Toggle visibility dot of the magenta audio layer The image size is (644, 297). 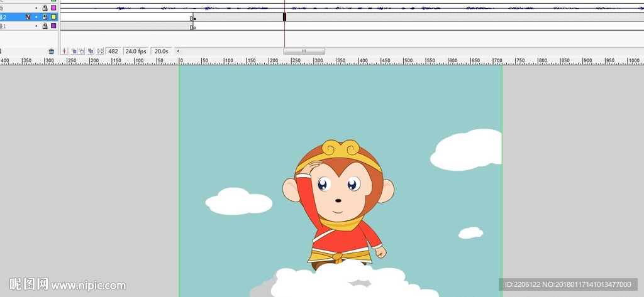pos(36,8)
